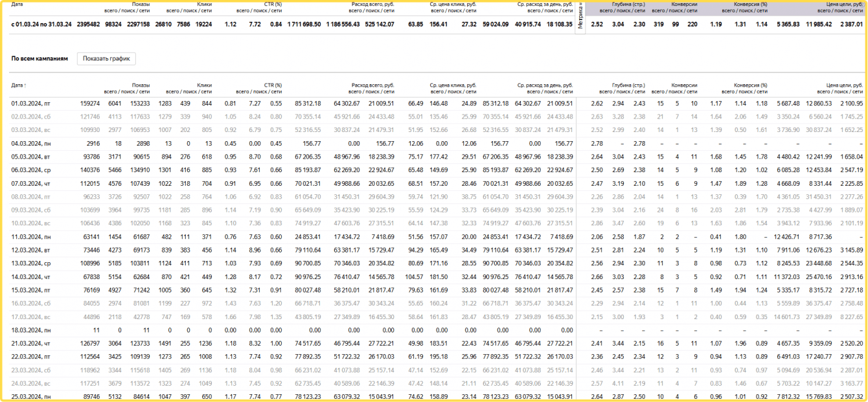The width and height of the screenshot is (868, 402).
Task: Click the Ср. цена клика, руб. daily header
Action: [453, 85]
